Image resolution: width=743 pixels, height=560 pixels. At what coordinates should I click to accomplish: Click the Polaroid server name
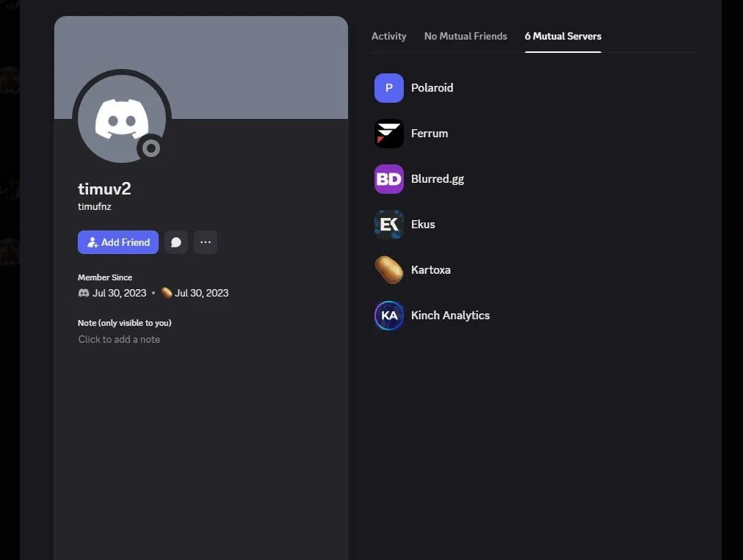click(432, 88)
